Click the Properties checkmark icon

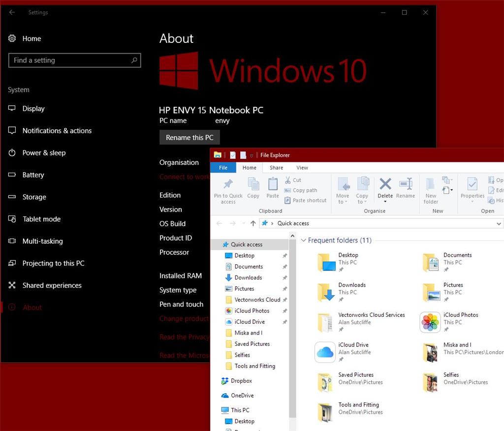[472, 184]
